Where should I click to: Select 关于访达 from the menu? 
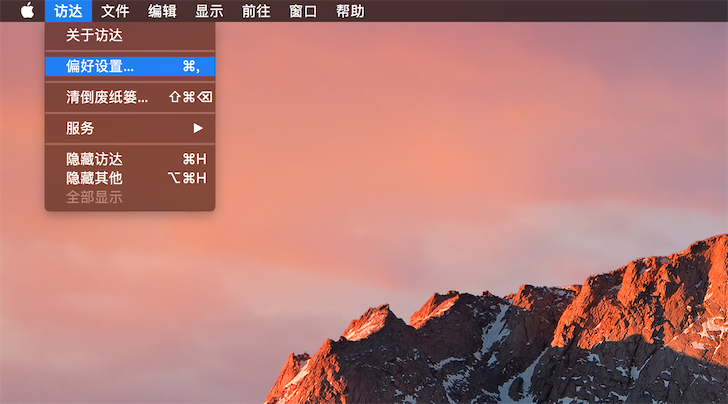coord(130,35)
